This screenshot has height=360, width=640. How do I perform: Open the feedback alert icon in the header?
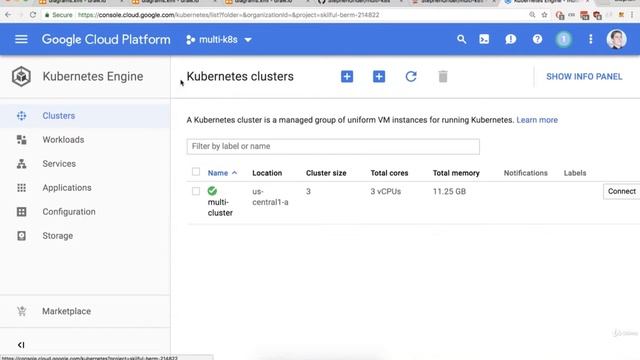point(511,39)
